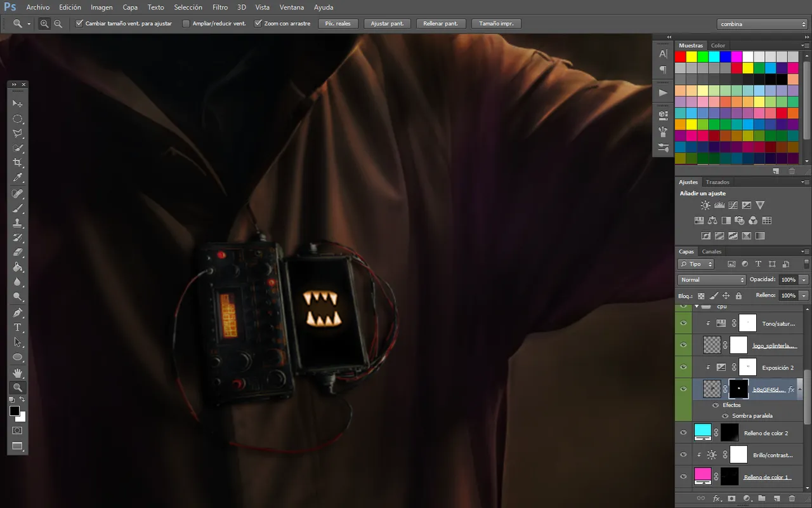Switch to the Trazados tab

717,182
